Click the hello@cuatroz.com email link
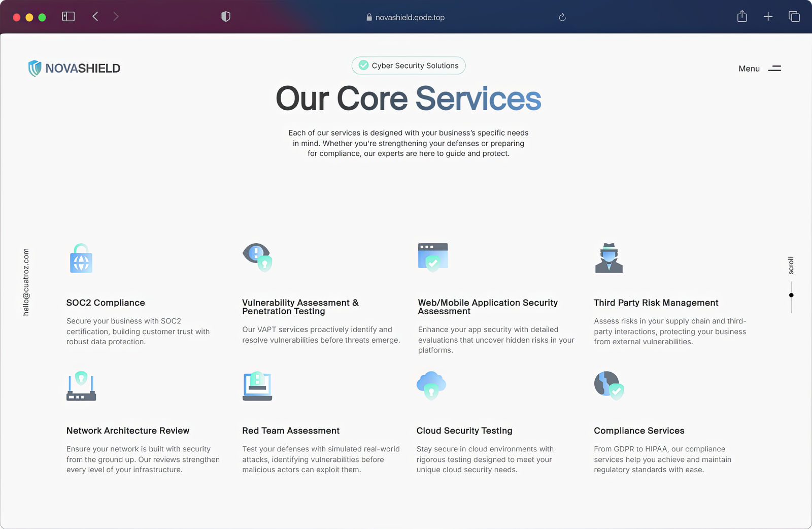 (26, 282)
